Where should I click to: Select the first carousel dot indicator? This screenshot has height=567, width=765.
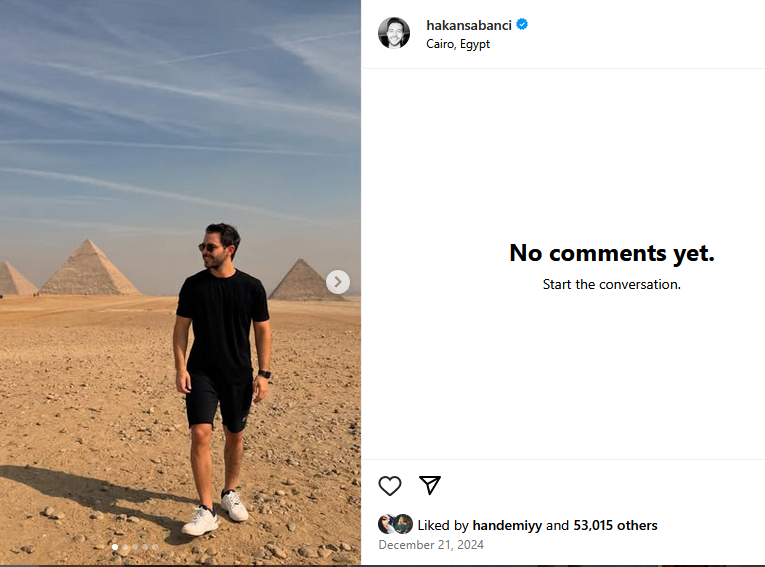click(115, 547)
